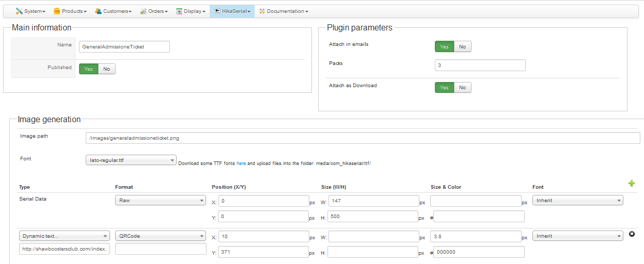Expand the Raw format dropdown
The width and height of the screenshot is (644, 264).
pyautogui.click(x=160, y=201)
